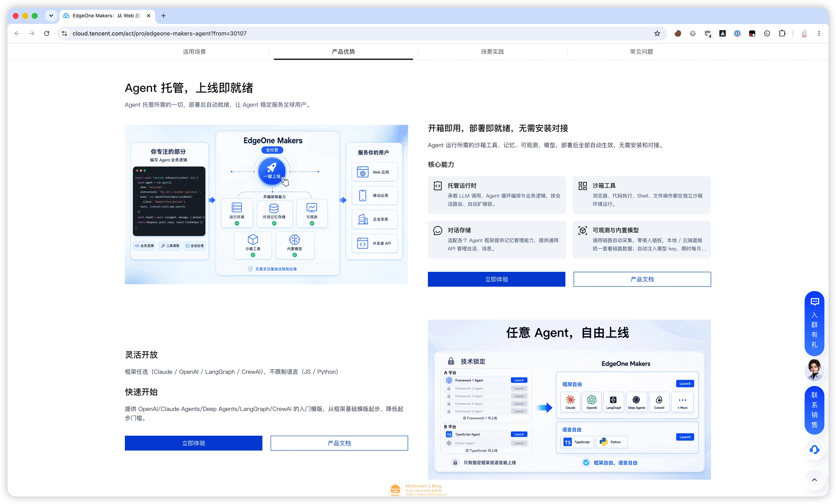Jump to top with the up arrow
Image resolution: width=836 pixels, height=504 pixels.
814,480
